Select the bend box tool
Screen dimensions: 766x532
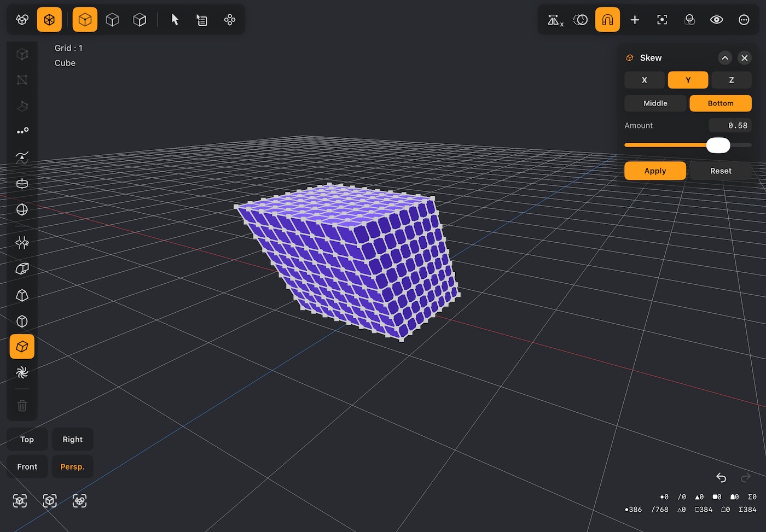point(22,268)
